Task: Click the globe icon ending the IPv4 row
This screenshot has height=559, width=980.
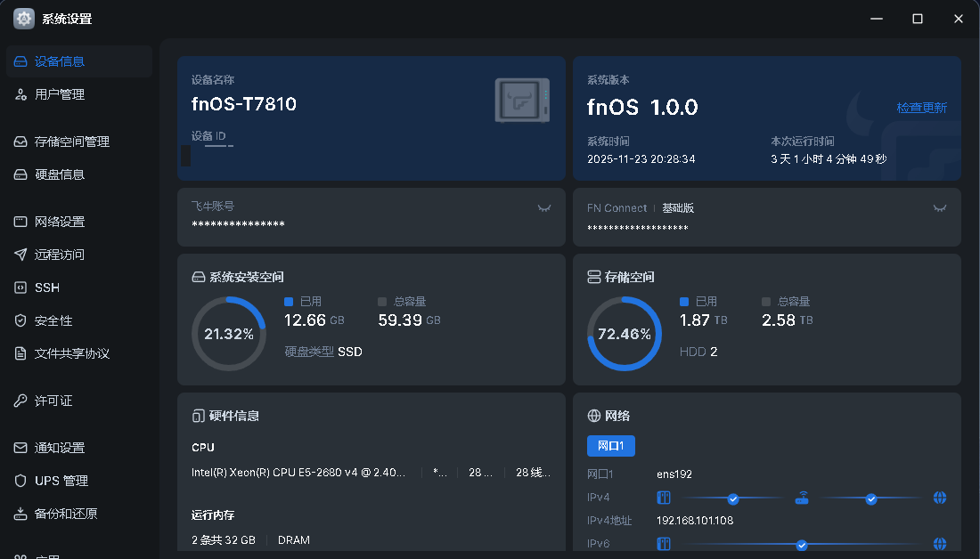Action: click(940, 498)
